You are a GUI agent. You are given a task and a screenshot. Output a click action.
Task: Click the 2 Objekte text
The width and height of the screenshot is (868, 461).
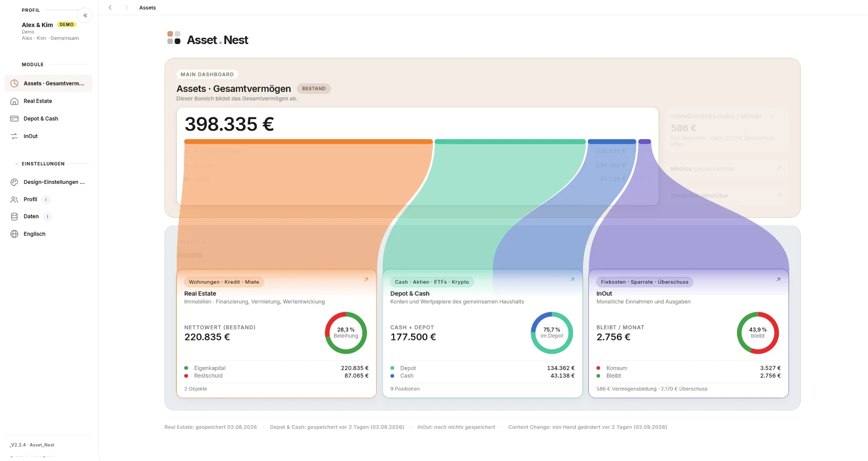196,389
